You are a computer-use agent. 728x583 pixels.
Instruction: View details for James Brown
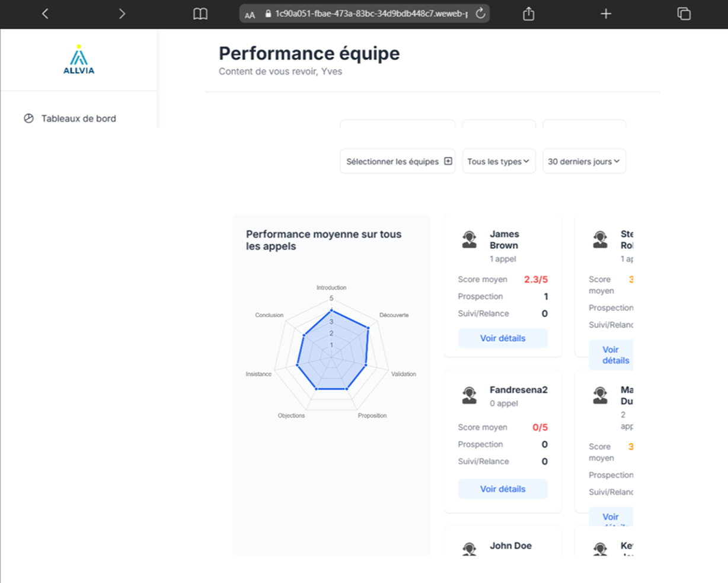(502, 338)
